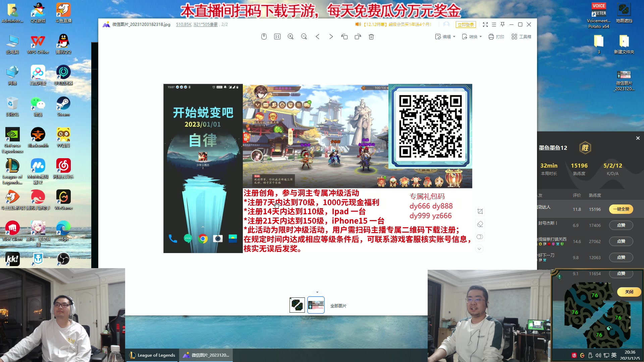
Task: Open QQ游戏 desktop icon
Action: (x=38, y=13)
